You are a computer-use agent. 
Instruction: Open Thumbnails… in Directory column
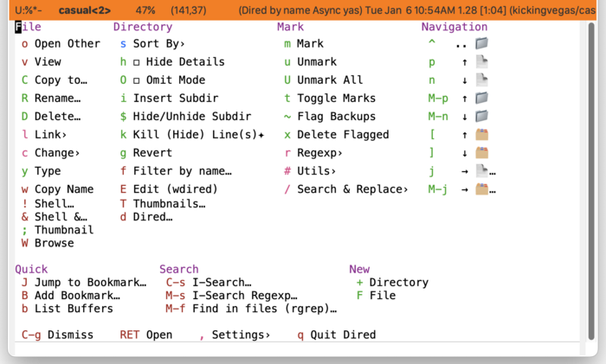[169, 203]
